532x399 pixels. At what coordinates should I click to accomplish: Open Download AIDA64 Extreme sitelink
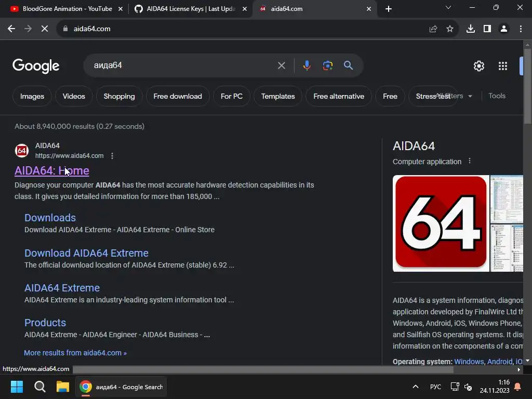point(87,253)
